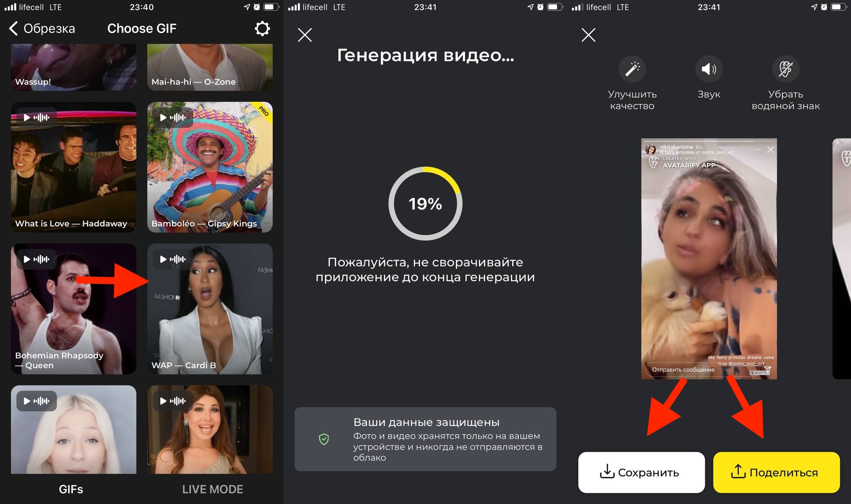The height and width of the screenshot is (504, 851).
Task: Click the play icon on Bohemian Rhapsody thumbnail
Action: (x=28, y=259)
